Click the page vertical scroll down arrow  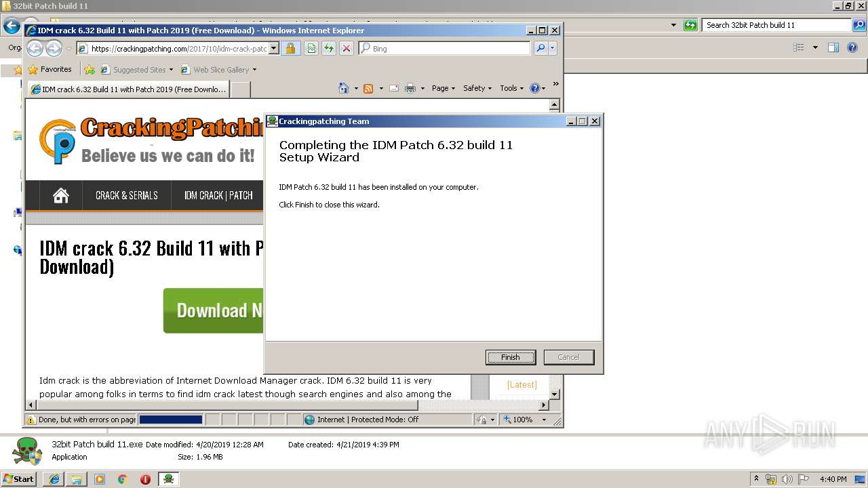click(554, 394)
